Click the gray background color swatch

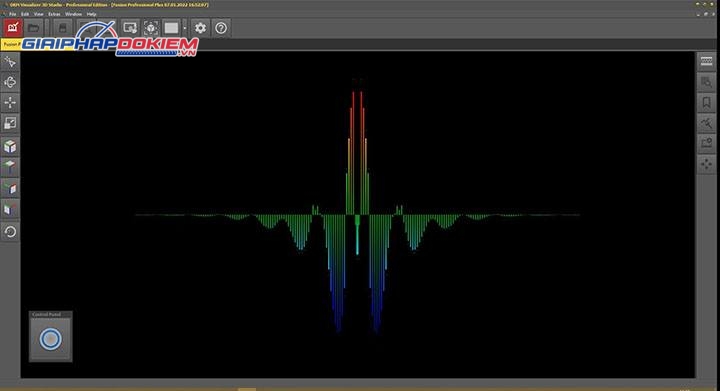pyautogui.click(x=171, y=28)
